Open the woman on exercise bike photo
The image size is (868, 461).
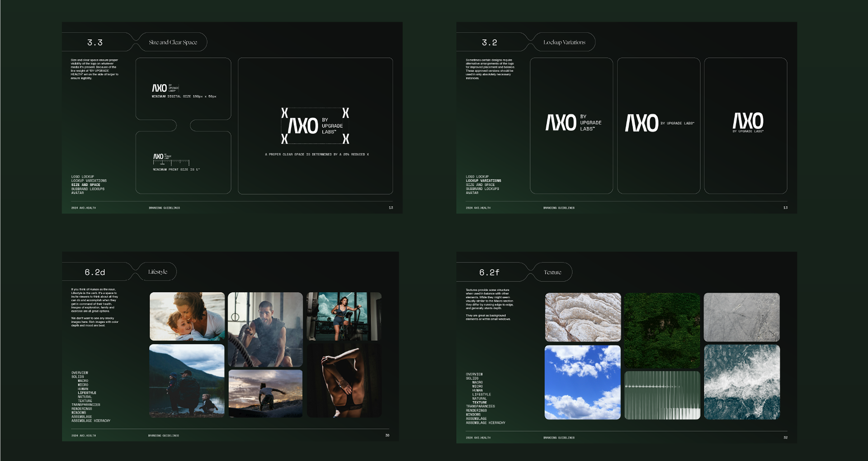click(344, 316)
